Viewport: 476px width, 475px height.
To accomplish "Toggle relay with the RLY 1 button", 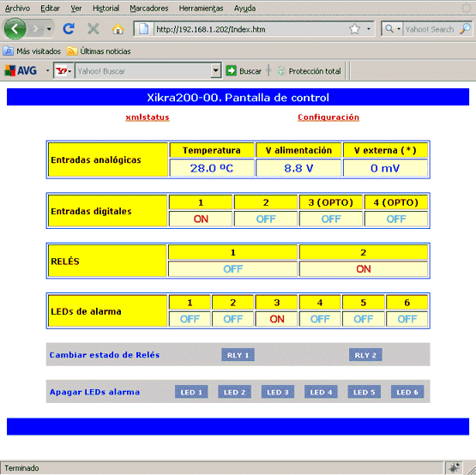I will click(238, 355).
